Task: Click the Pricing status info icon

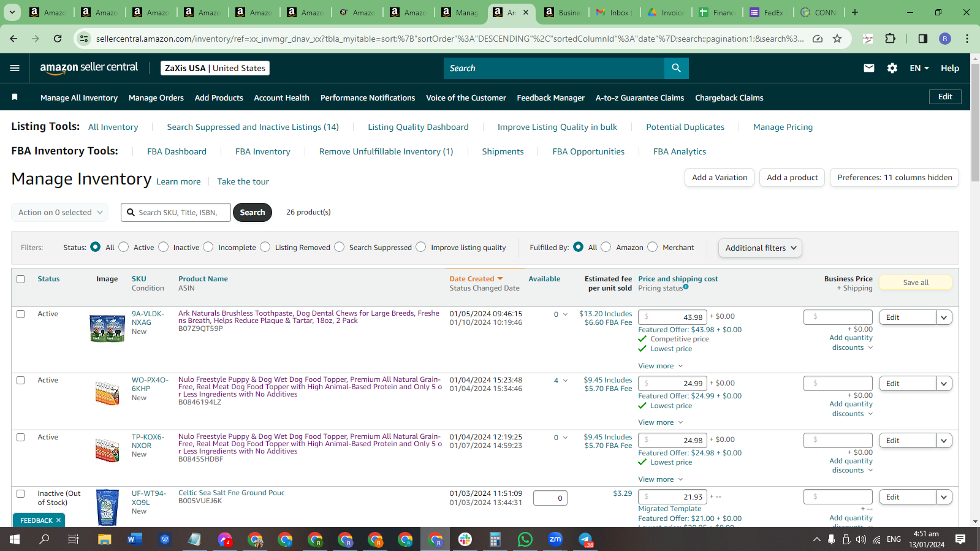Action: (686, 287)
